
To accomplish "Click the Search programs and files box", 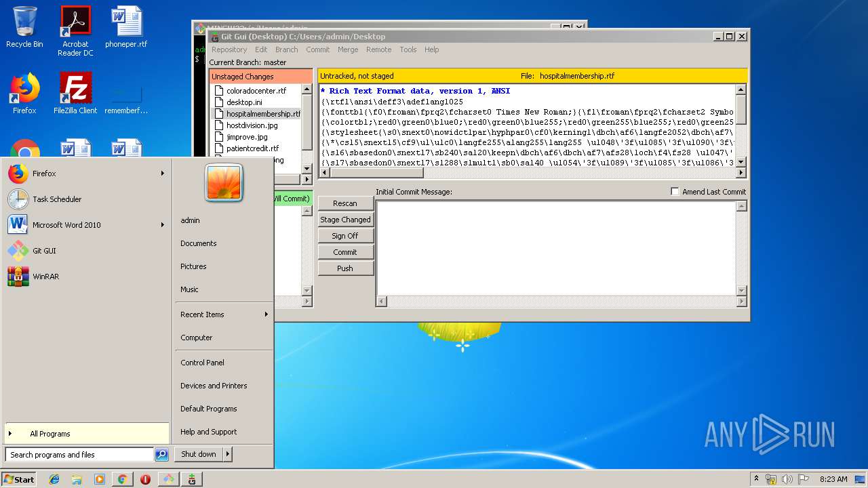I will [x=79, y=455].
